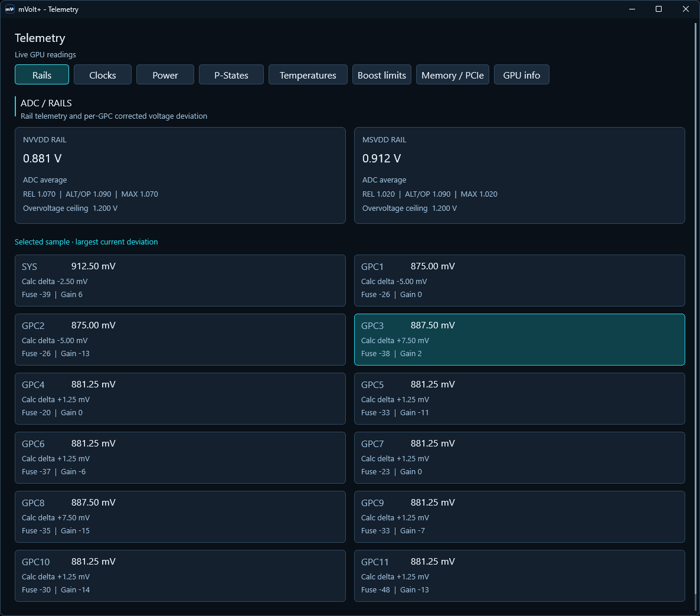
Task: Close the mVolt+ Telemetry window
Action: click(x=686, y=9)
